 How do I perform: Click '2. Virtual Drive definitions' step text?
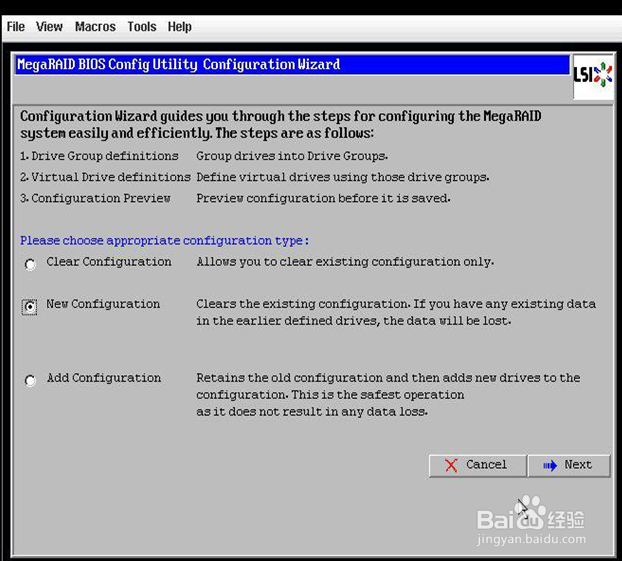coord(106,177)
